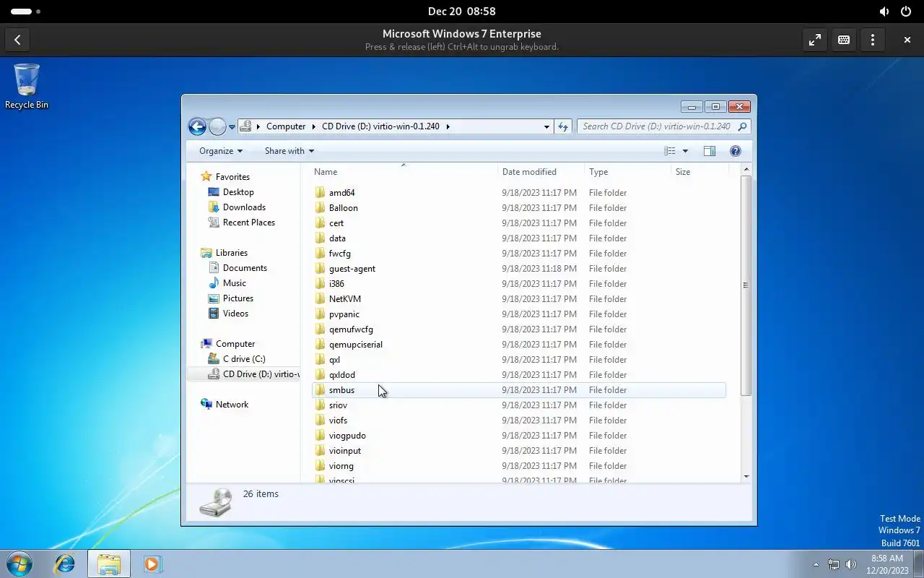This screenshot has height=578, width=924.
Task: Click the search magnifier icon
Action: coord(742,126)
